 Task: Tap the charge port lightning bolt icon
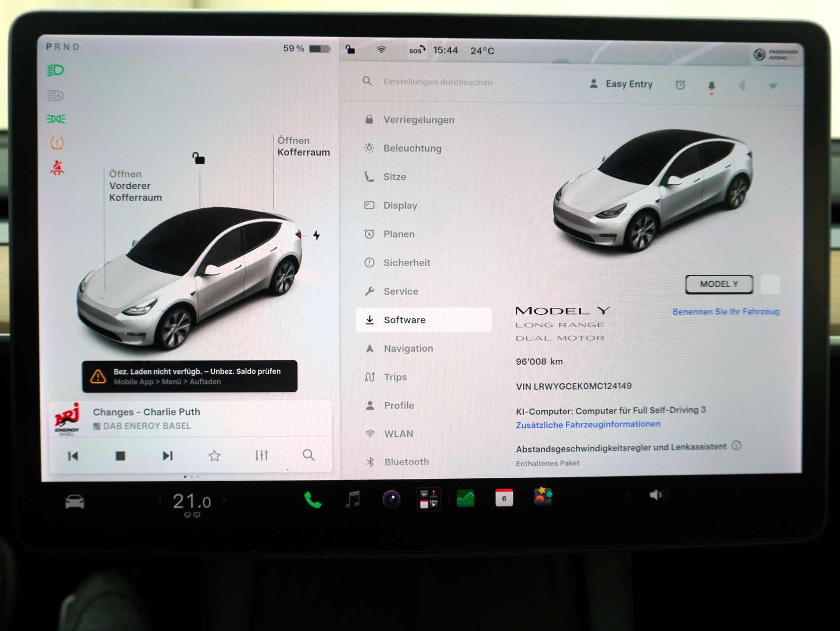click(x=316, y=235)
